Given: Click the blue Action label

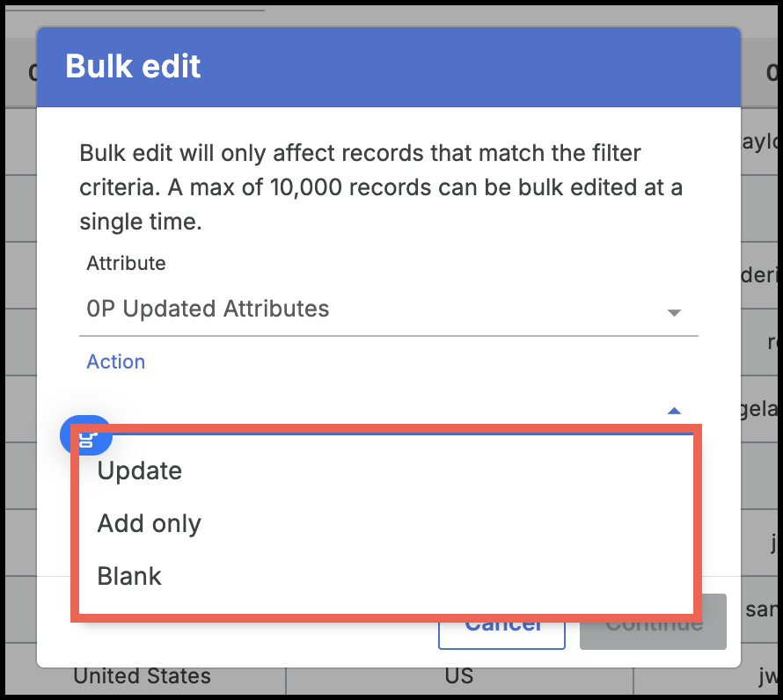Looking at the screenshot, I should 115,361.
